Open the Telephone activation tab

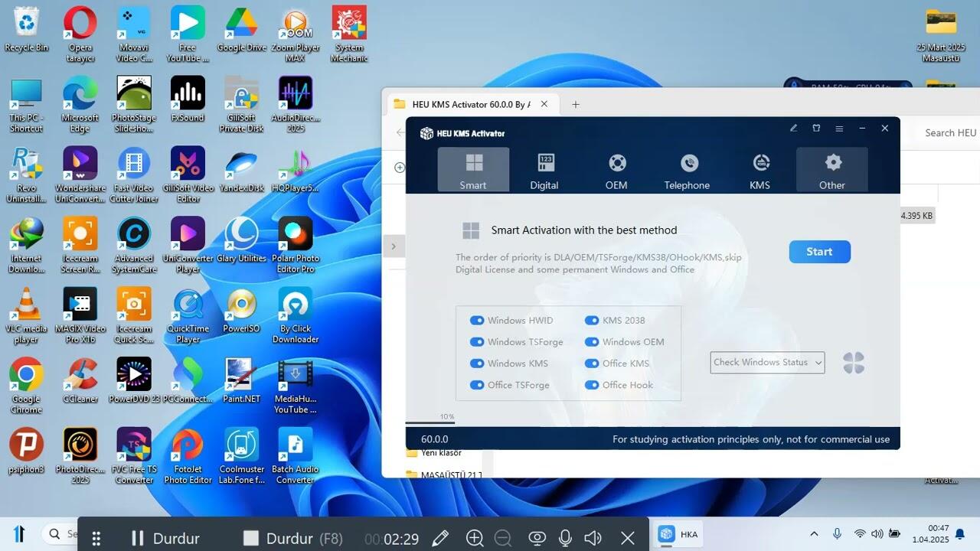688,170
